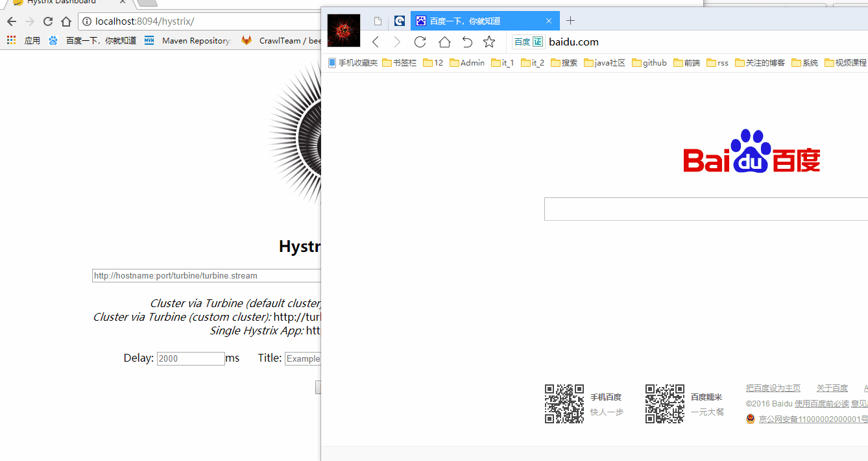Open a new tab in Chrome window

147,3
